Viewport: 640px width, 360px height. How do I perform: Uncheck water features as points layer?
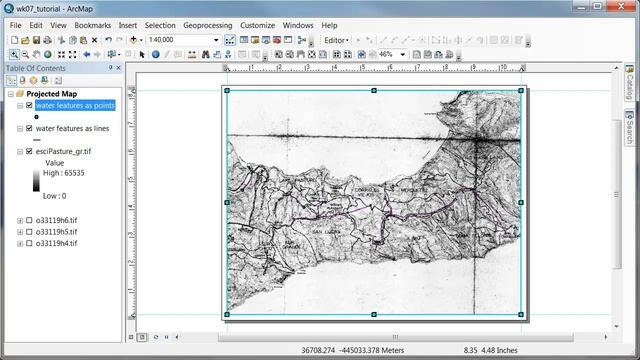click(x=29, y=105)
